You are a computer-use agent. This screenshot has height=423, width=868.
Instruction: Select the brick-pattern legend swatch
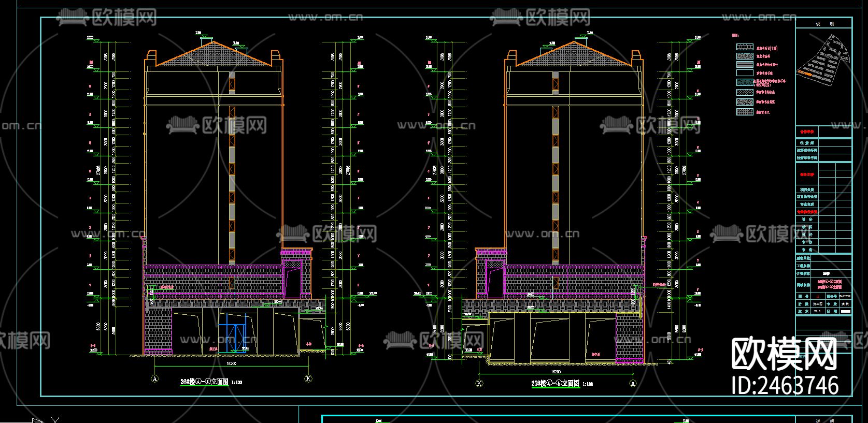745,47
